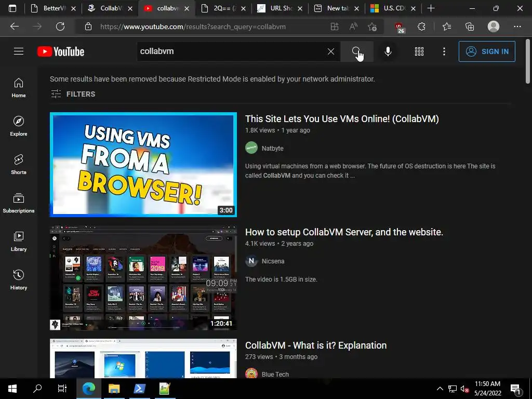Open the Favorites list icon
The image size is (532, 399).
point(447,26)
